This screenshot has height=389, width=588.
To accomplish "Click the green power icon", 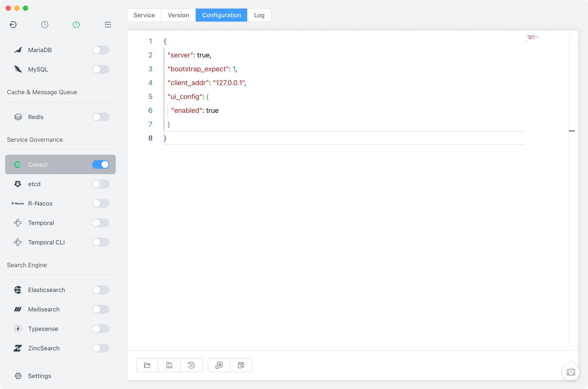I will click(x=76, y=25).
